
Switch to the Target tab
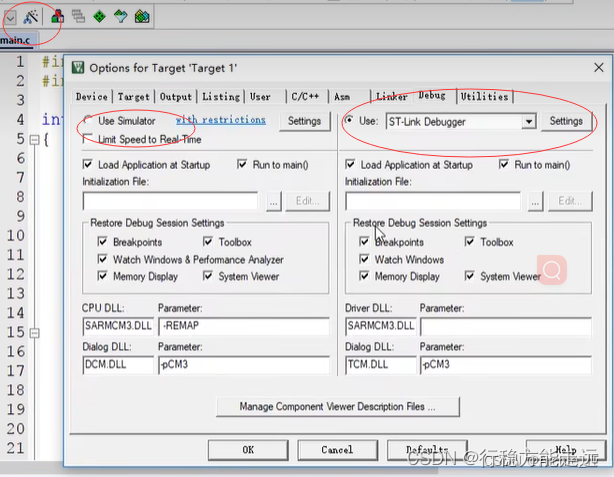134,97
